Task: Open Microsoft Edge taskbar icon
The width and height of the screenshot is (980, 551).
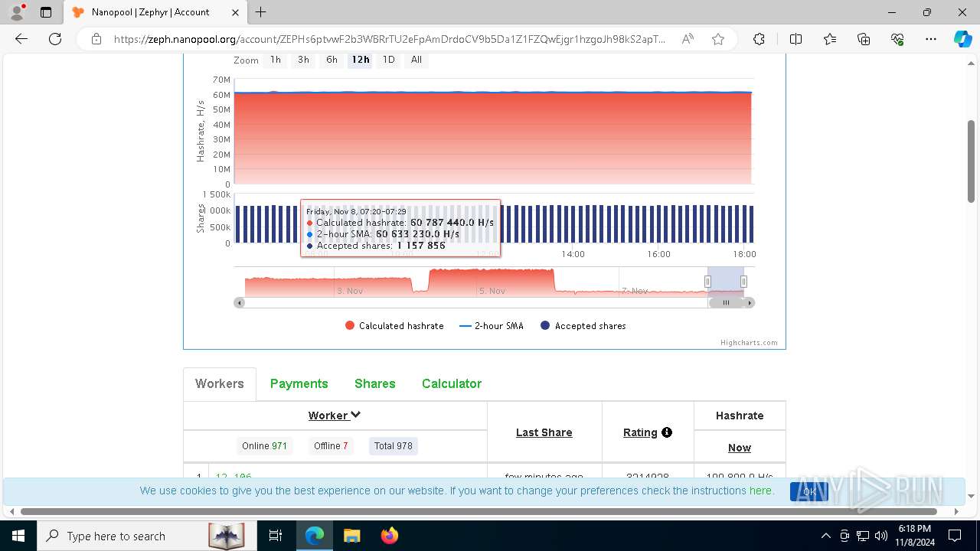Action: pos(315,536)
